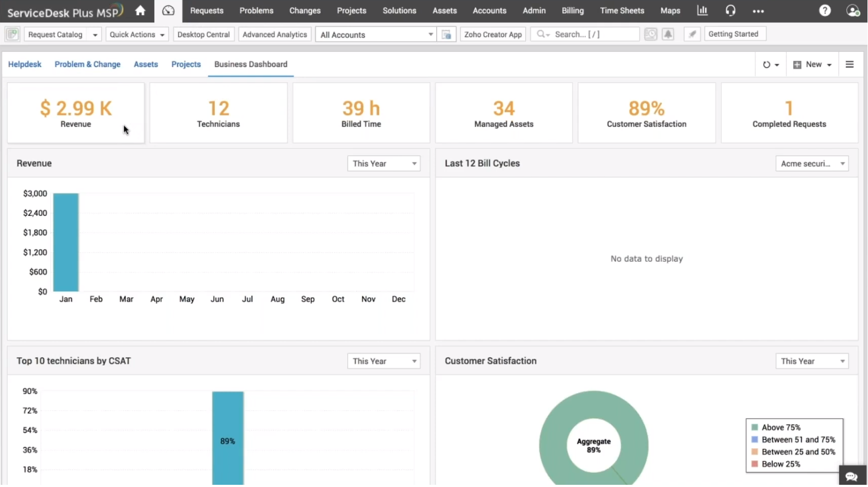Click the headset support icon

(730, 10)
